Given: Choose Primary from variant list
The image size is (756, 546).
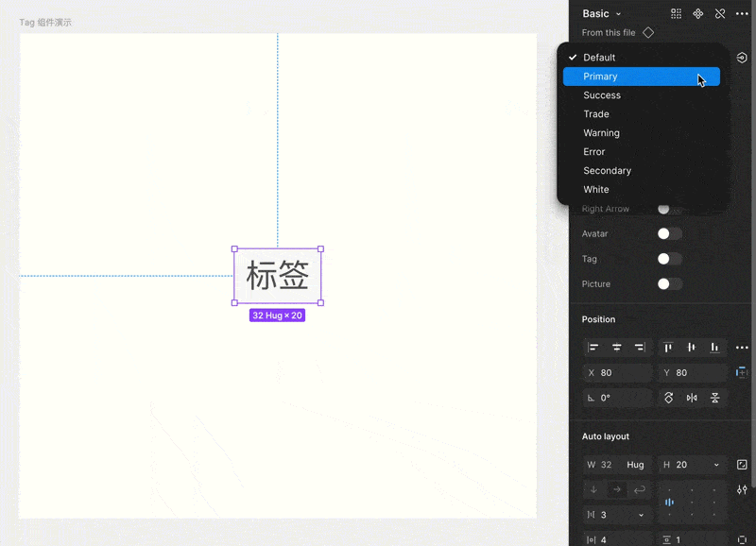Looking at the screenshot, I should (642, 77).
